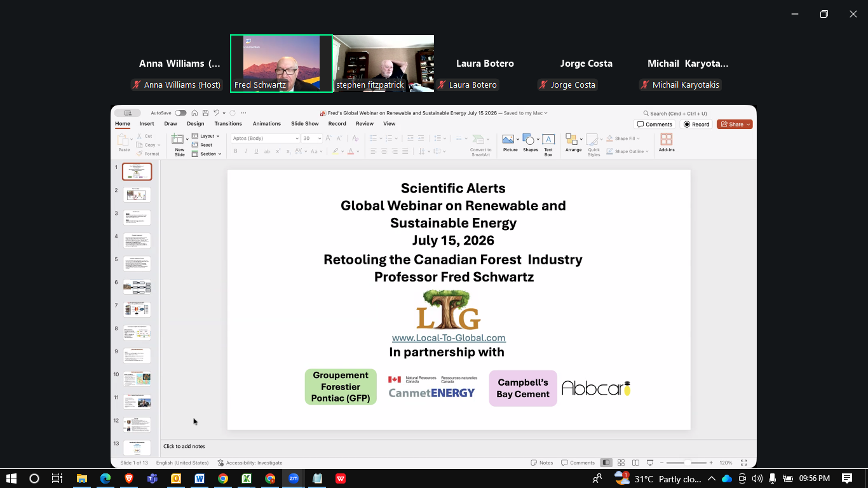The image size is (868, 488).
Task: Insert a Text Box
Action: 548,145
